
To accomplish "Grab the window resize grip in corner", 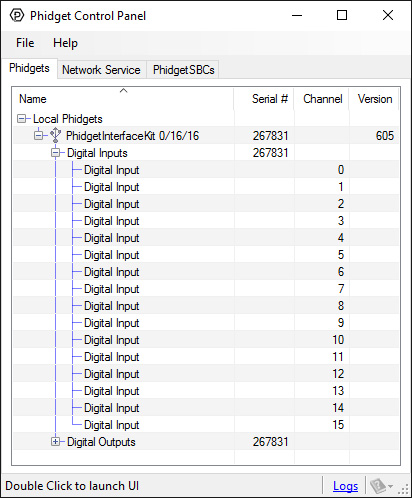I will pyautogui.click(x=404, y=489).
